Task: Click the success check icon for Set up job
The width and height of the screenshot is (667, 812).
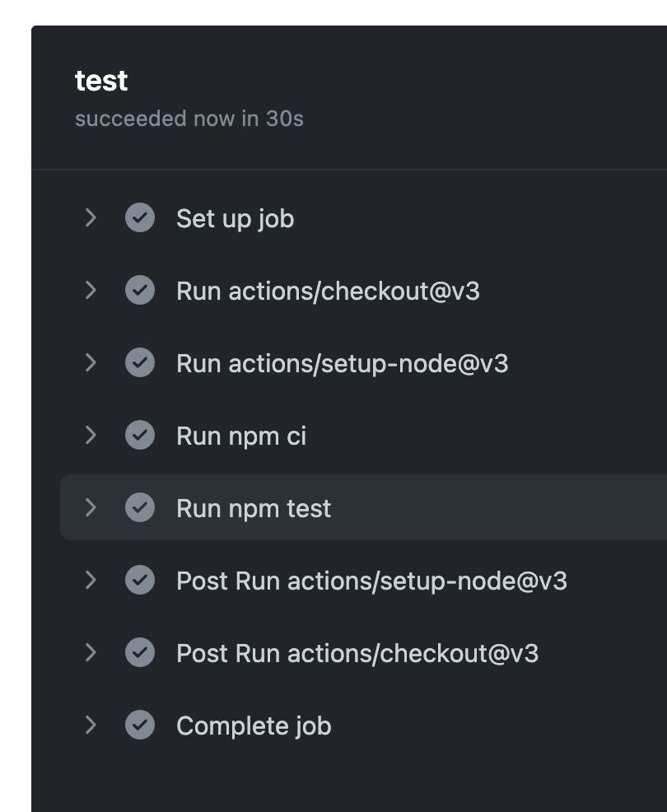Action: click(x=140, y=218)
